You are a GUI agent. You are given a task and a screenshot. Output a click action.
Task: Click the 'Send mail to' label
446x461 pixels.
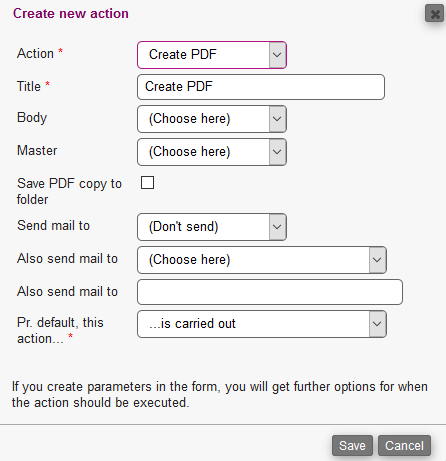pyautogui.click(x=53, y=226)
